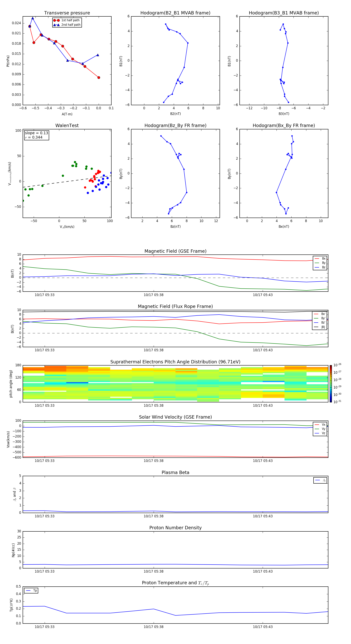
Task: Click the 'Suprathermal Electrons Pitch Angle Distribution' title
Action: tap(175, 362)
